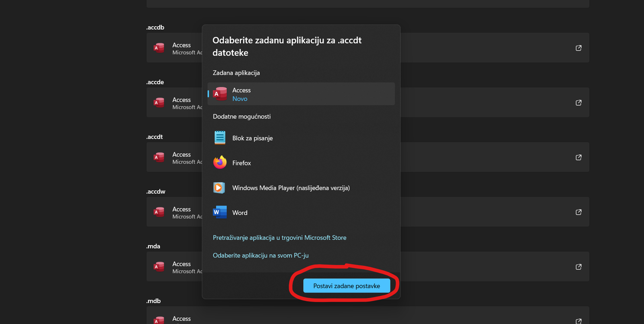Click the 'Novo' label under Access

coord(239,99)
